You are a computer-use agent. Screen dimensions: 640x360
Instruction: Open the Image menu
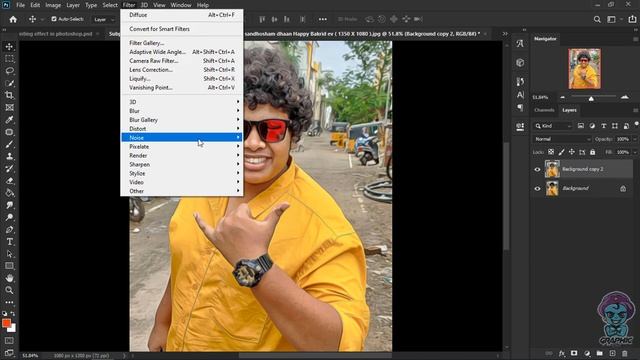tap(53, 5)
